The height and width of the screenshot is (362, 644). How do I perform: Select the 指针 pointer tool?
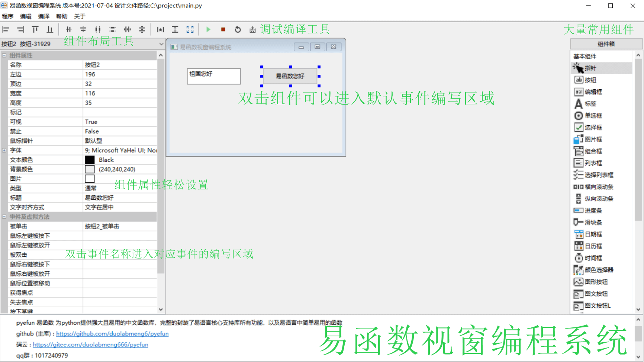tap(601, 68)
